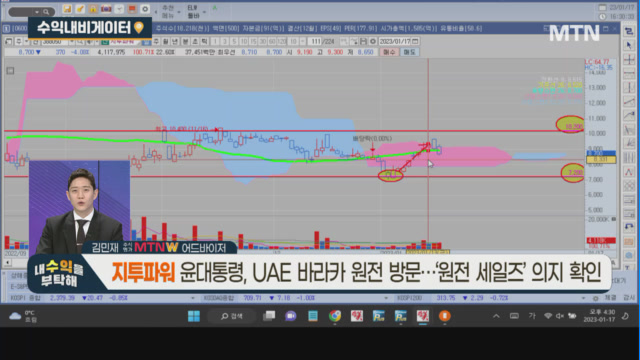Toggle the 일 daily period button

(147, 41)
